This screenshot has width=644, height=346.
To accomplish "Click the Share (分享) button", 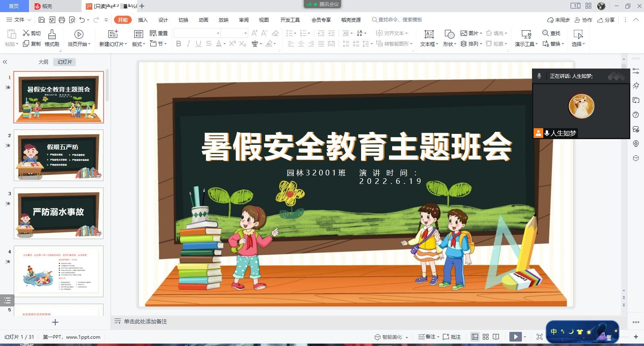I will click(606, 20).
